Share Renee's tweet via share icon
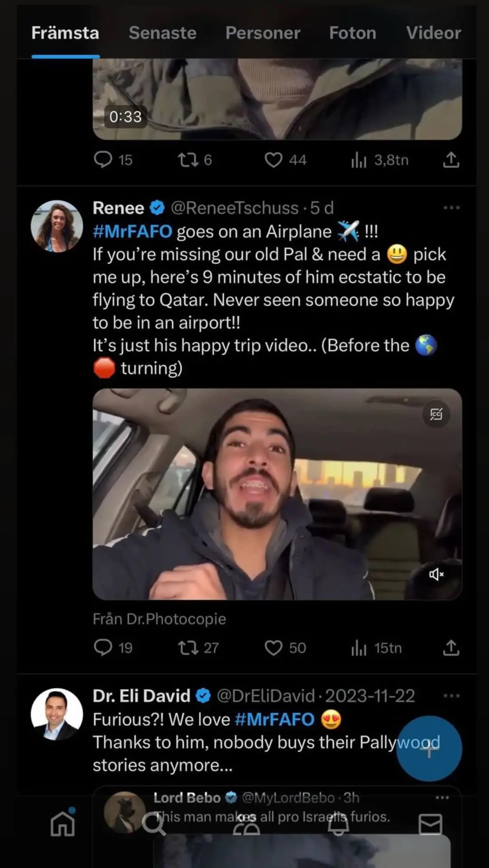The image size is (489, 868). point(451,648)
